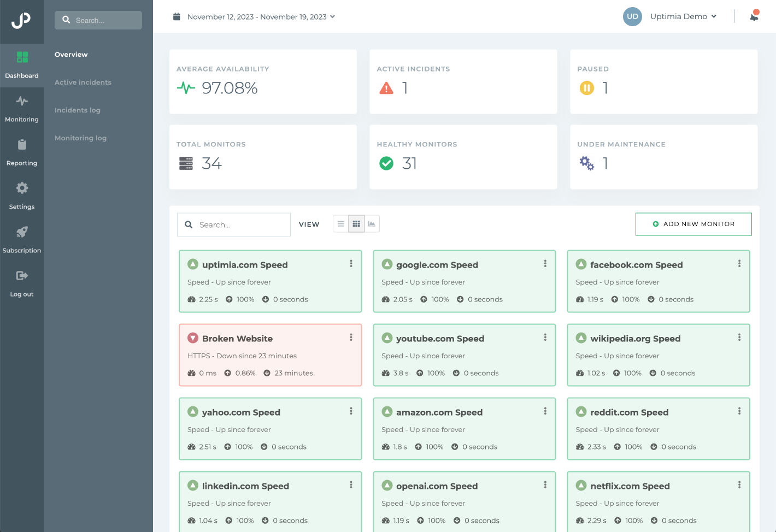
Task: Click the monitor search input field
Action: pyautogui.click(x=234, y=224)
